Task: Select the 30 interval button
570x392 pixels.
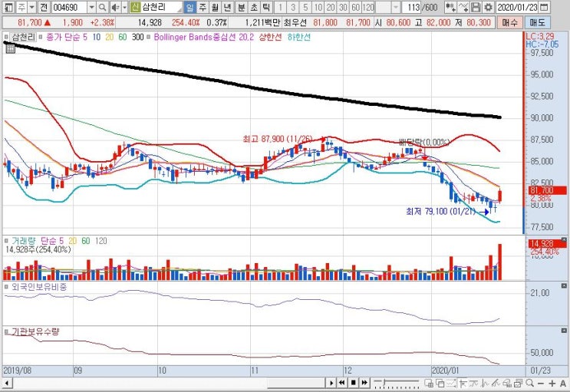Action: click(x=343, y=7)
